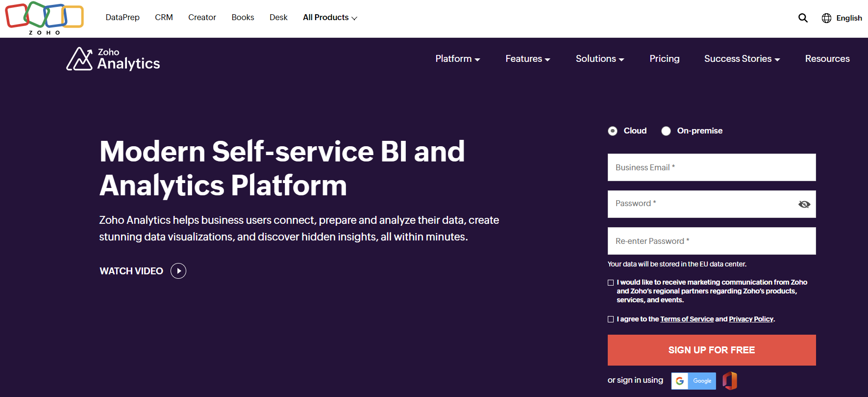Check the Terms of Service agreement box
This screenshot has height=397, width=868.
[x=611, y=319]
